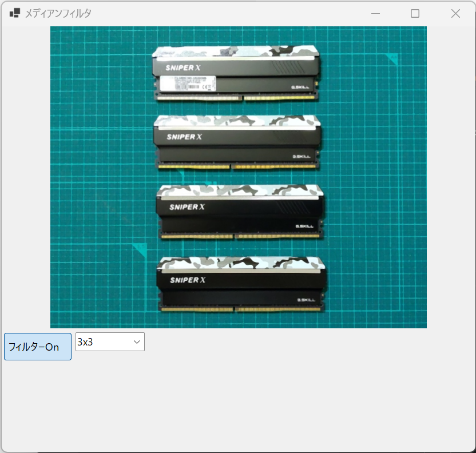
Task: Minimize the メディアンフィルタ window
Action: point(375,13)
